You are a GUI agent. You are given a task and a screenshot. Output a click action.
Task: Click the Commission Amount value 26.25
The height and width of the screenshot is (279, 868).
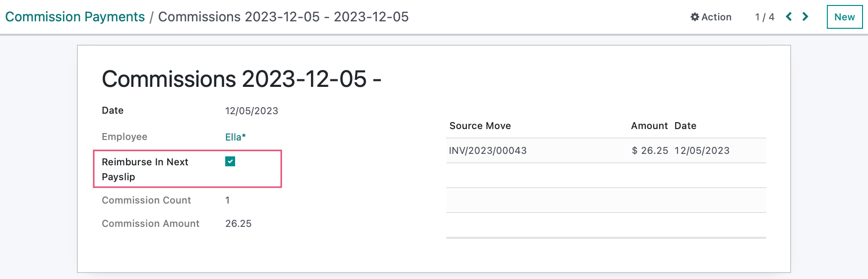[x=239, y=223]
